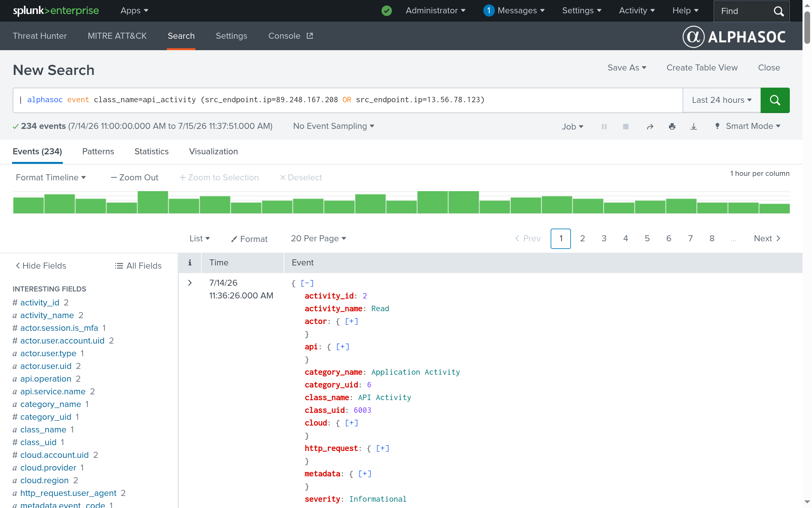Click the Export download icon

coord(694,126)
